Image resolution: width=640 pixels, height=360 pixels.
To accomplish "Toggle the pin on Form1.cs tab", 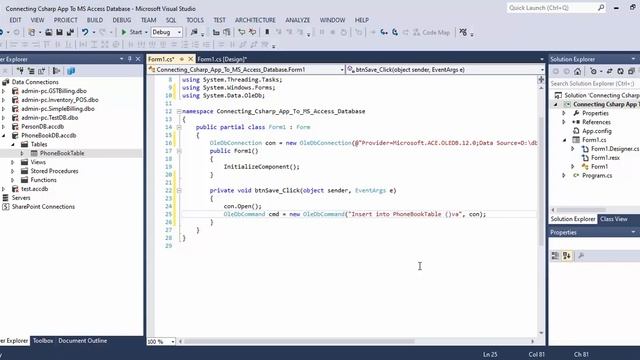I will pyautogui.click(x=182, y=59).
